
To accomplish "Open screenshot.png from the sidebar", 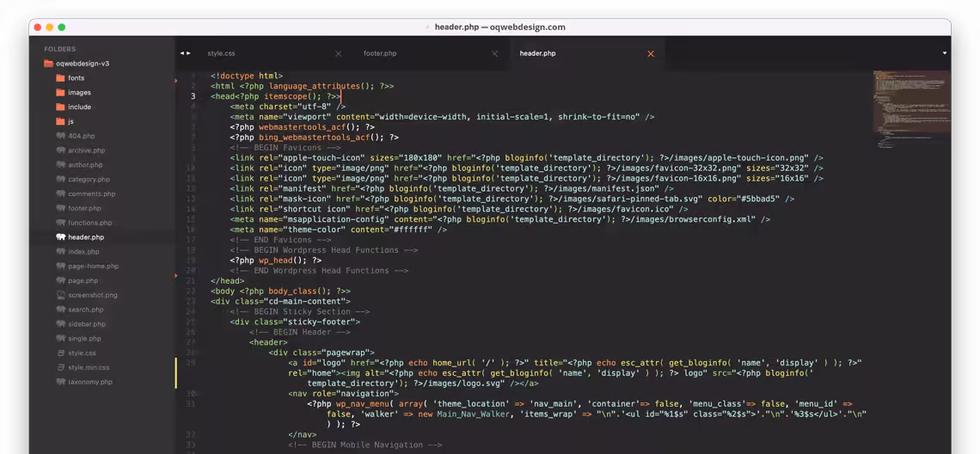I will click(x=93, y=295).
